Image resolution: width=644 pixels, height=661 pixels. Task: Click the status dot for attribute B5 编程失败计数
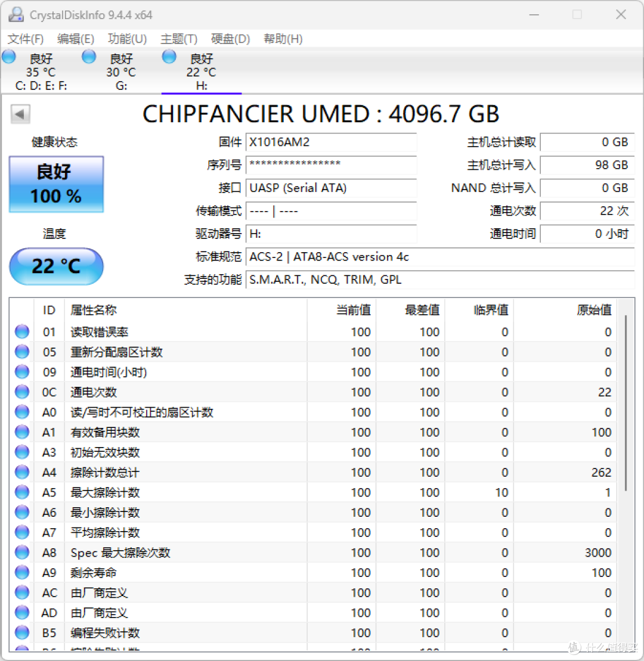21,632
